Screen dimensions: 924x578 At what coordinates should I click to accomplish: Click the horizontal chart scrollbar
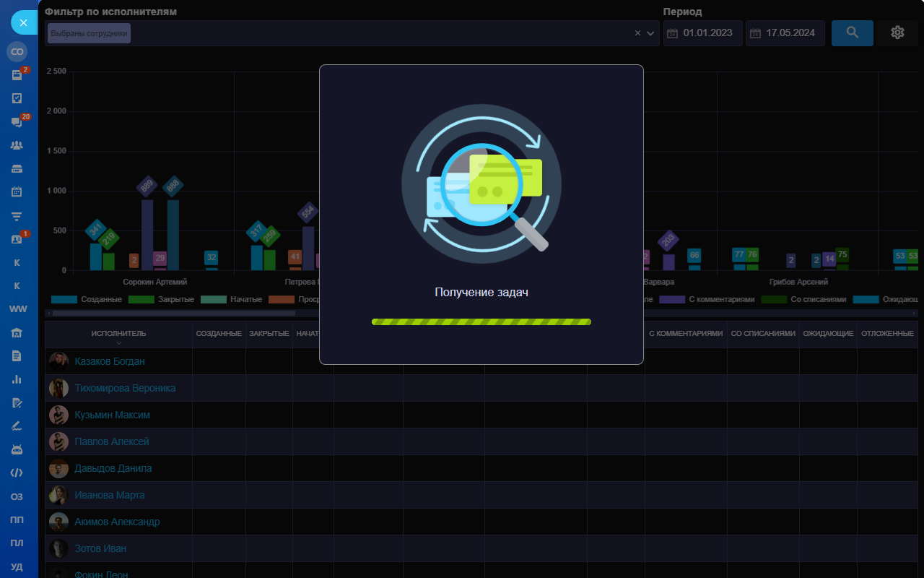(173, 314)
